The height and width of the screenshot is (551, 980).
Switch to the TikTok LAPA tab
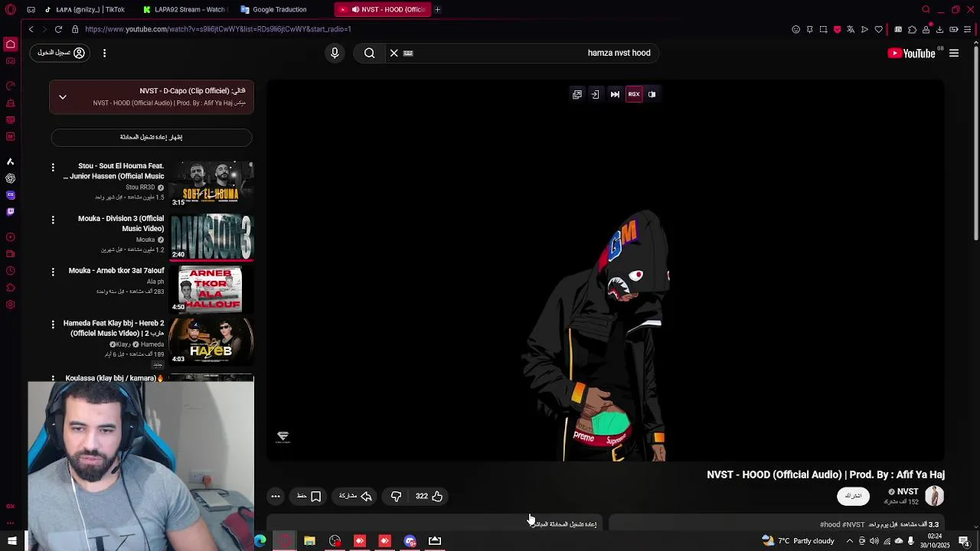tap(86, 9)
